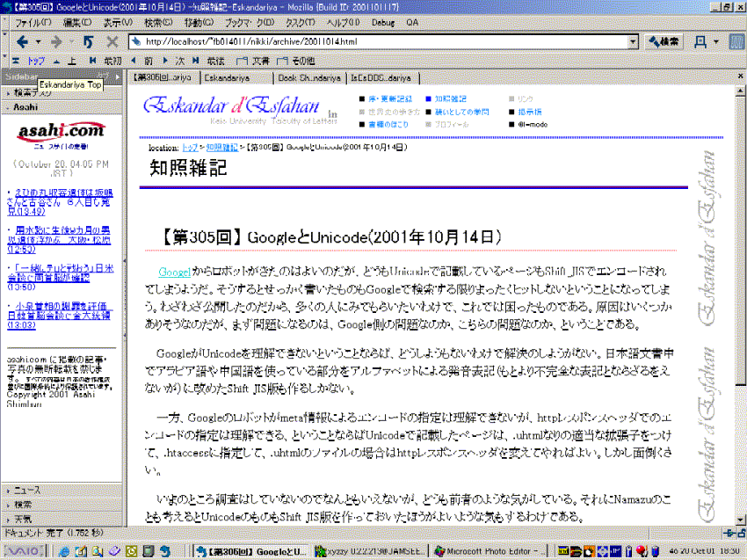Reload the current page
This screenshot has width=747, height=560.
click(88, 42)
